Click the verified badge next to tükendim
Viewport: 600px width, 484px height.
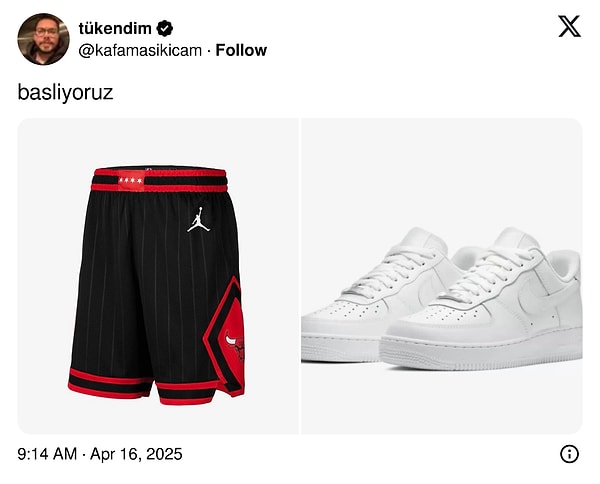(165, 28)
